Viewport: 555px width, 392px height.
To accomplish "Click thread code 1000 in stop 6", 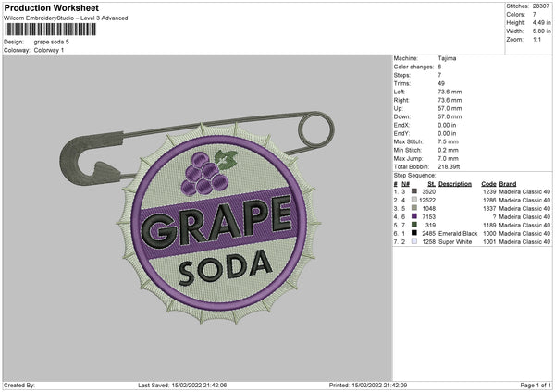I will (489, 234).
